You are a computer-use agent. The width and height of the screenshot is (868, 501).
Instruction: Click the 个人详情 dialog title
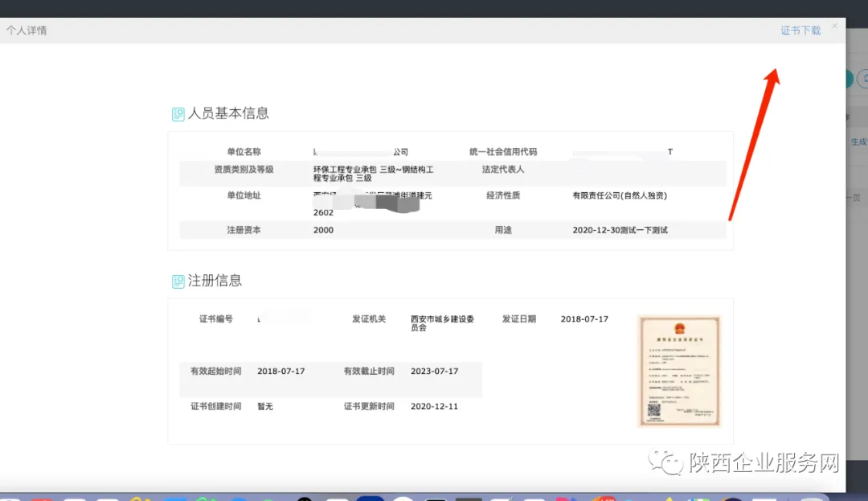tap(27, 31)
